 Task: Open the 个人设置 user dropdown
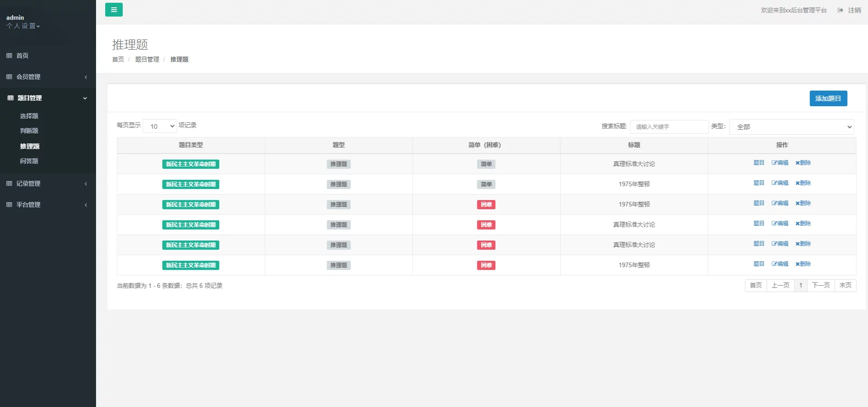tap(23, 26)
